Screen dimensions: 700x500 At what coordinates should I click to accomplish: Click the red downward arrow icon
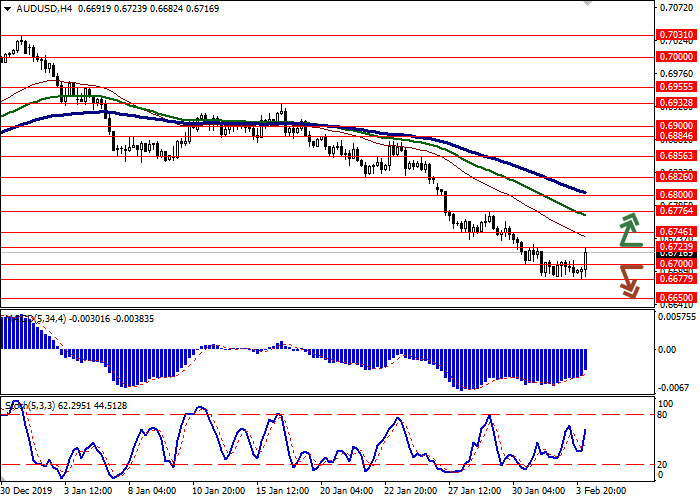pyautogui.click(x=629, y=280)
